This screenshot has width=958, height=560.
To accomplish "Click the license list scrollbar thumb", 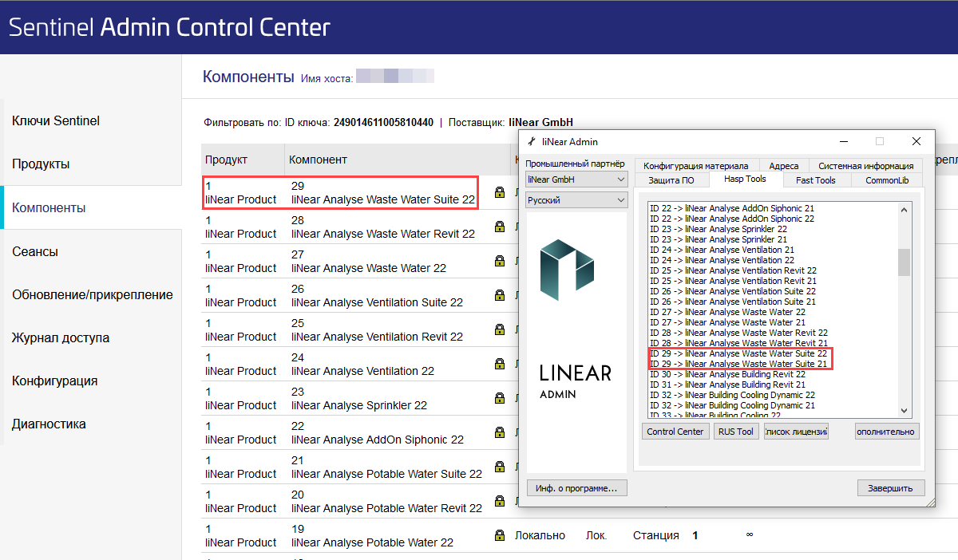I will (x=905, y=262).
